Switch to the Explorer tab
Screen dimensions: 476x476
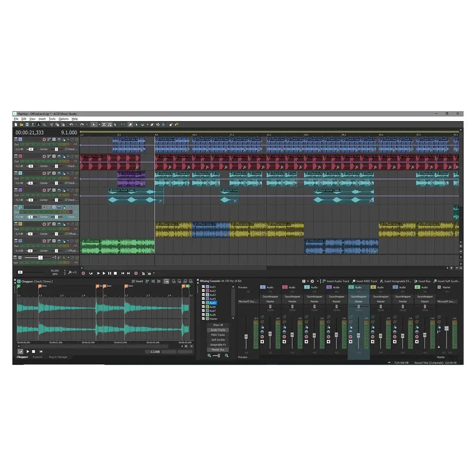[x=38, y=357]
